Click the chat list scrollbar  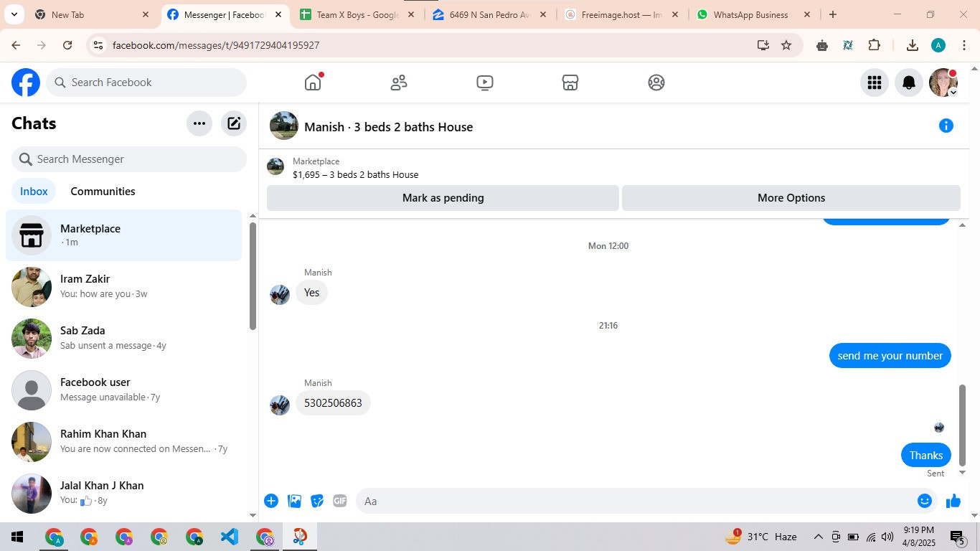coord(253,276)
